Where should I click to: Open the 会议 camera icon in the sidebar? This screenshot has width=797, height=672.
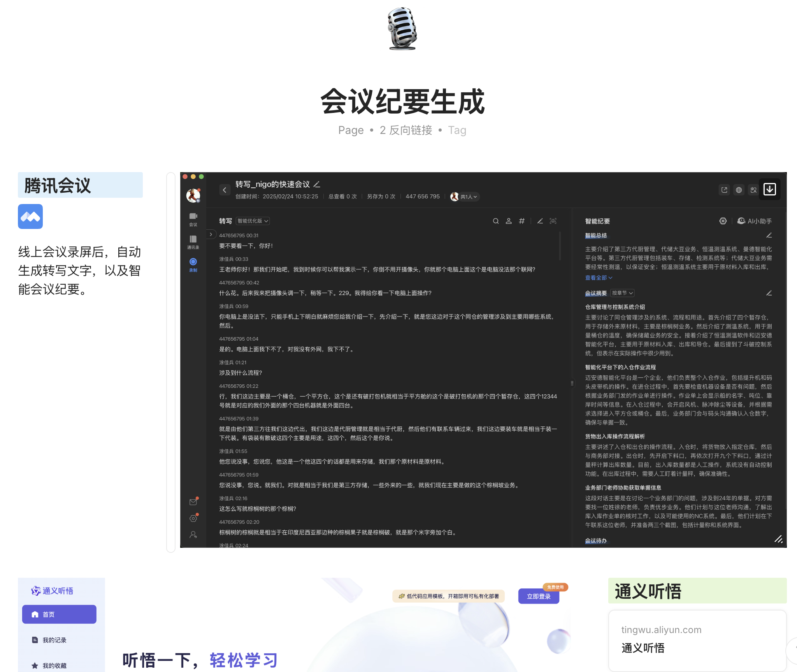(x=193, y=219)
